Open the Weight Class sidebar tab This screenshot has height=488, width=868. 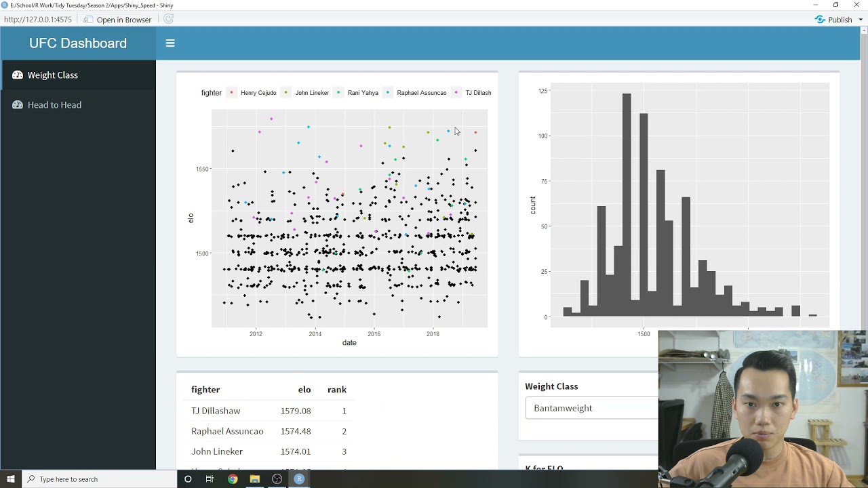pyautogui.click(x=78, y=75)
